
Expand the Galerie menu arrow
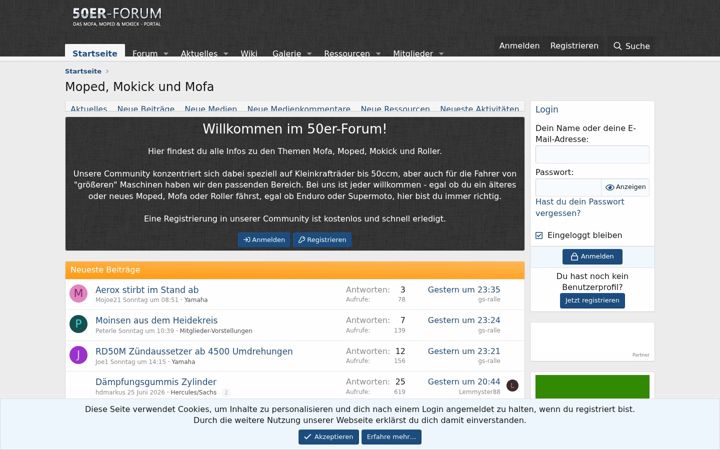(309, 54)
